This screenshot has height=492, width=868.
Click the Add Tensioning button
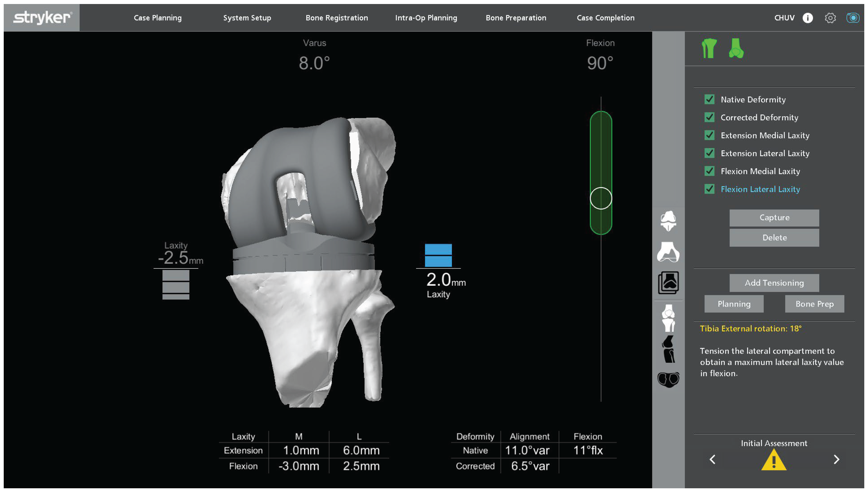pos(774,283)
